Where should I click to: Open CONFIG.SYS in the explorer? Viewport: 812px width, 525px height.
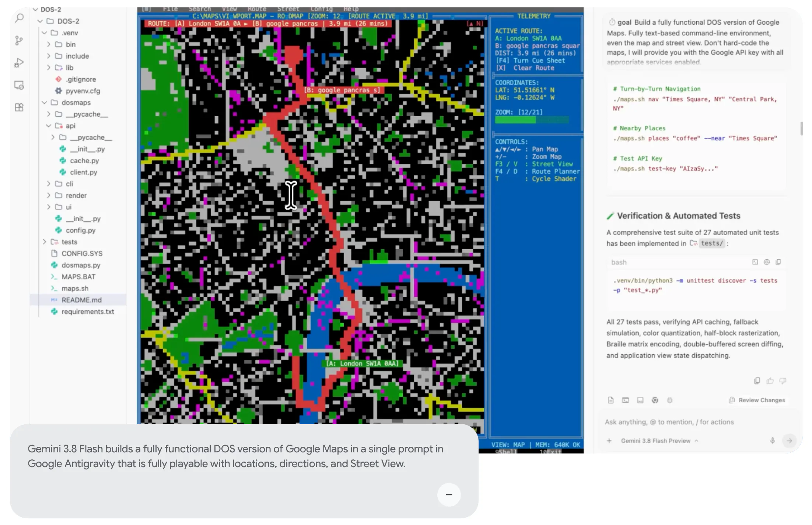coord(82,254)
